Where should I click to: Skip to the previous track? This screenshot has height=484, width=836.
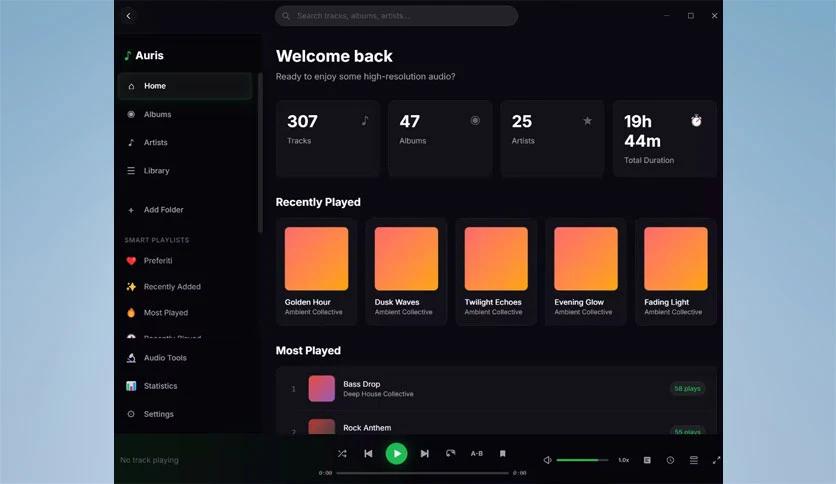tap(368, 454)
